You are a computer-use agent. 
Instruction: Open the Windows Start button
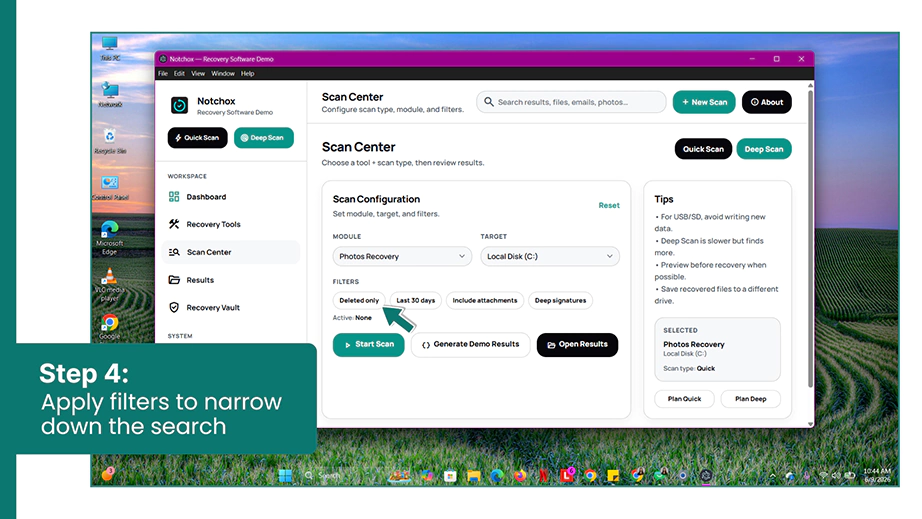(x=285, y=476)
